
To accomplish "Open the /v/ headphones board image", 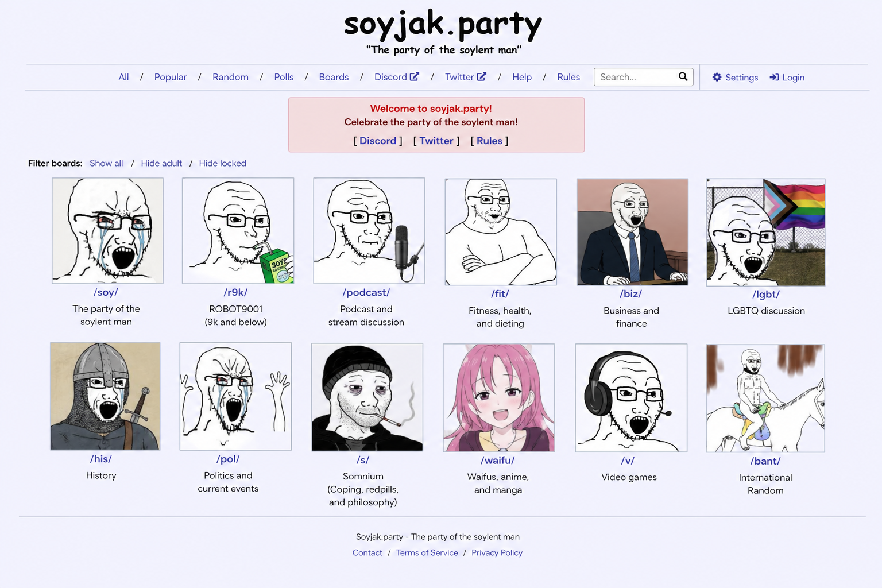I will coord(631,397).
